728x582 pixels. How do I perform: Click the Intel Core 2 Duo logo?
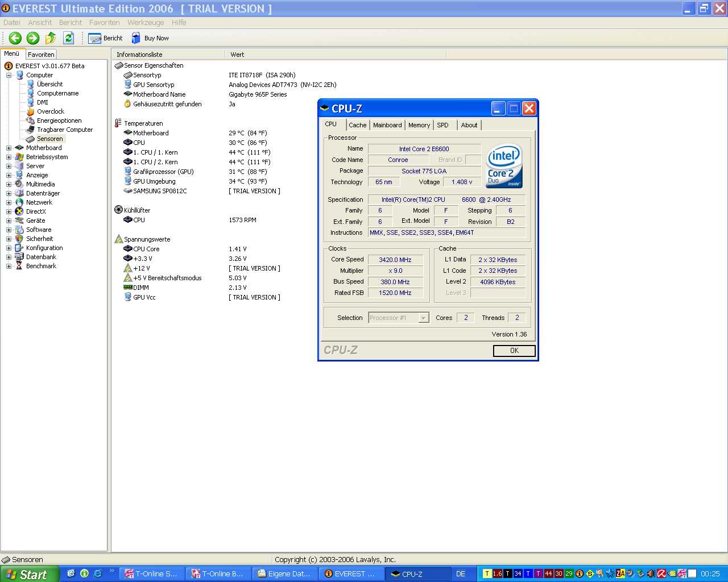504,165
